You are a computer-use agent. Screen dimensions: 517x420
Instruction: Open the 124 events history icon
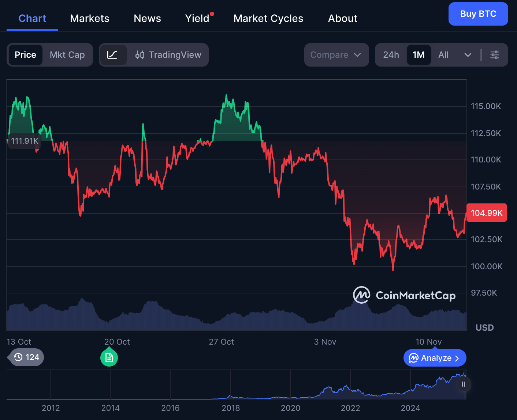(25, 357)
